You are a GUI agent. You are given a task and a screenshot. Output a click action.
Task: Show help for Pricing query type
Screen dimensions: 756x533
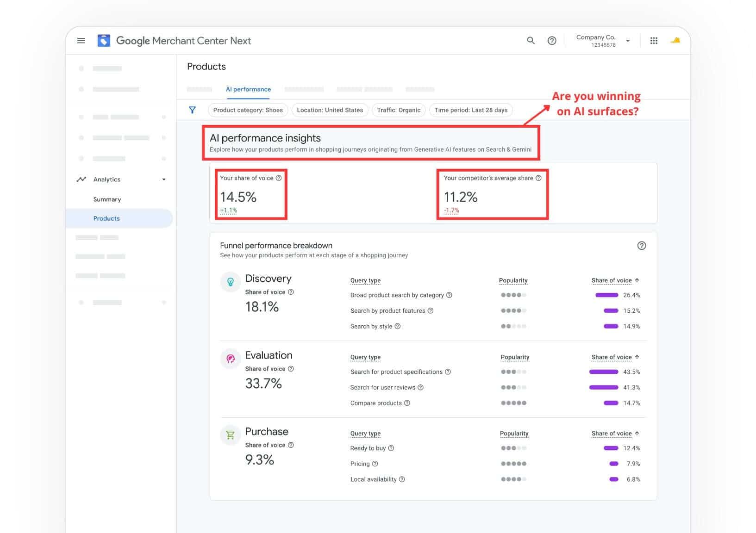[x=375, y=464]
